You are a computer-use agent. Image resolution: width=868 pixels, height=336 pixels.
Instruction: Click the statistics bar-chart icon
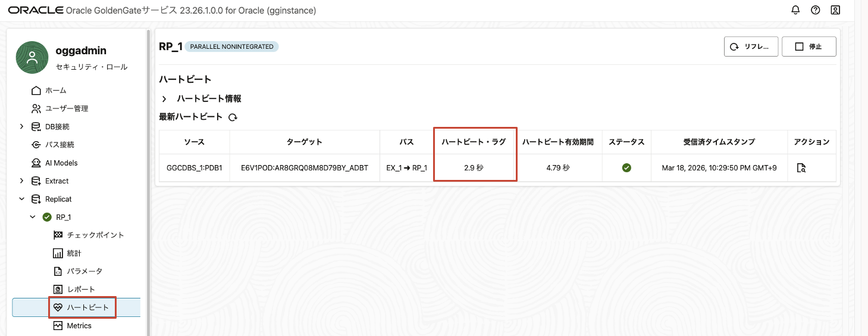click(x=58, y=253)
